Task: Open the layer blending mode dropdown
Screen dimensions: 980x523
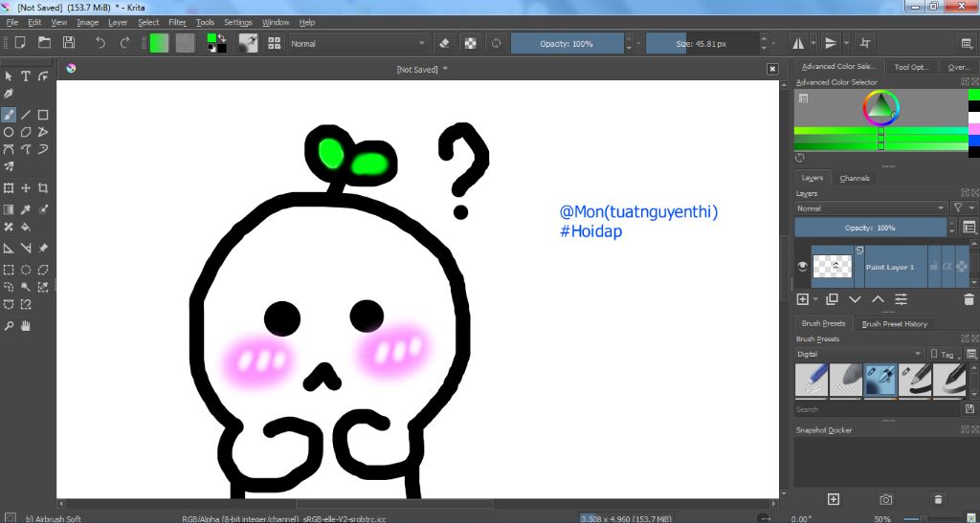Action: coord(871,207)
